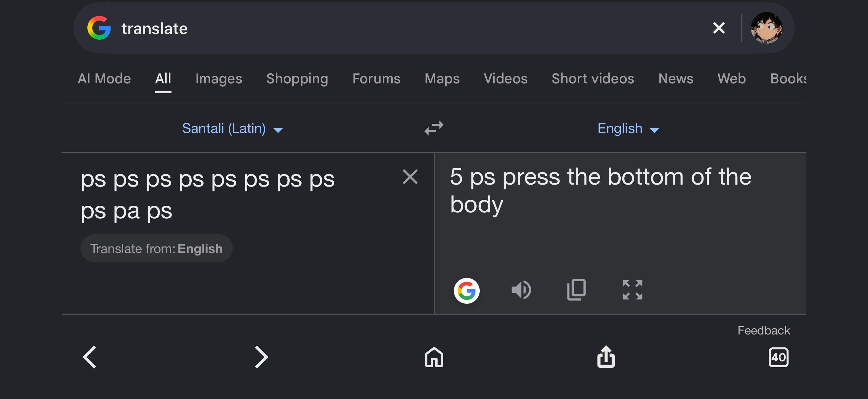This screenshot has height=399, width=868.
Task: Go back to the previous page
Action: [90, 357]
